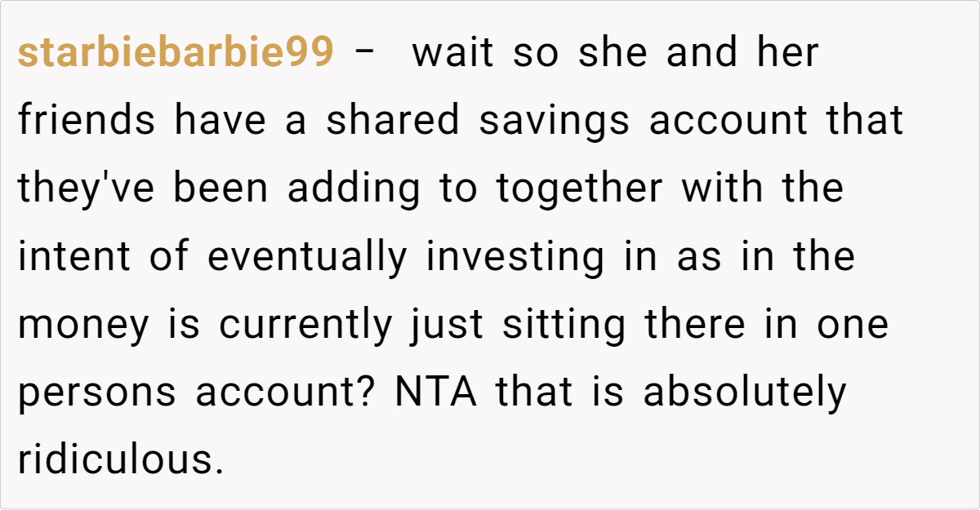Click the word "shared" in the comment

[393, 121]
